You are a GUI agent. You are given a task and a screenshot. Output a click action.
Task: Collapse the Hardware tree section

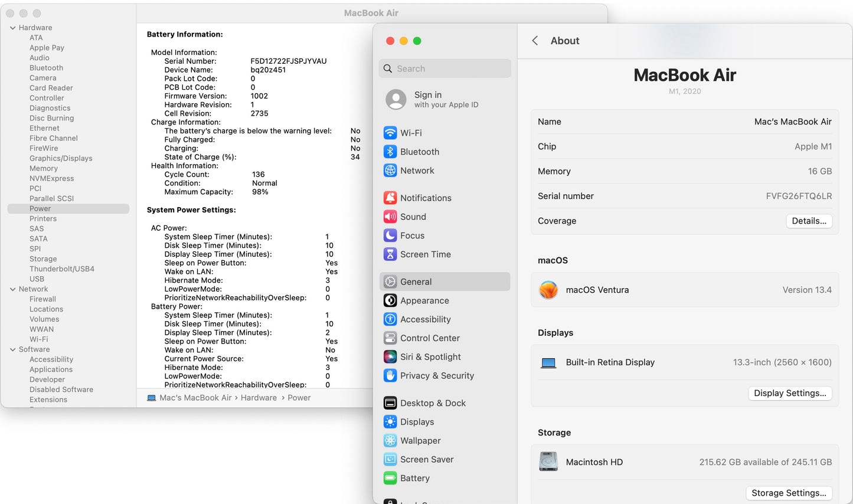tap(13, 28)
